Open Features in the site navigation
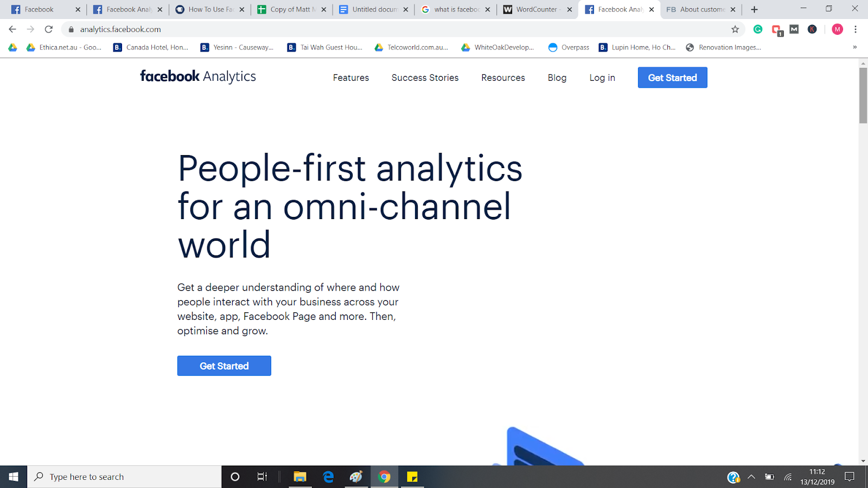 [x=351, y=78]
